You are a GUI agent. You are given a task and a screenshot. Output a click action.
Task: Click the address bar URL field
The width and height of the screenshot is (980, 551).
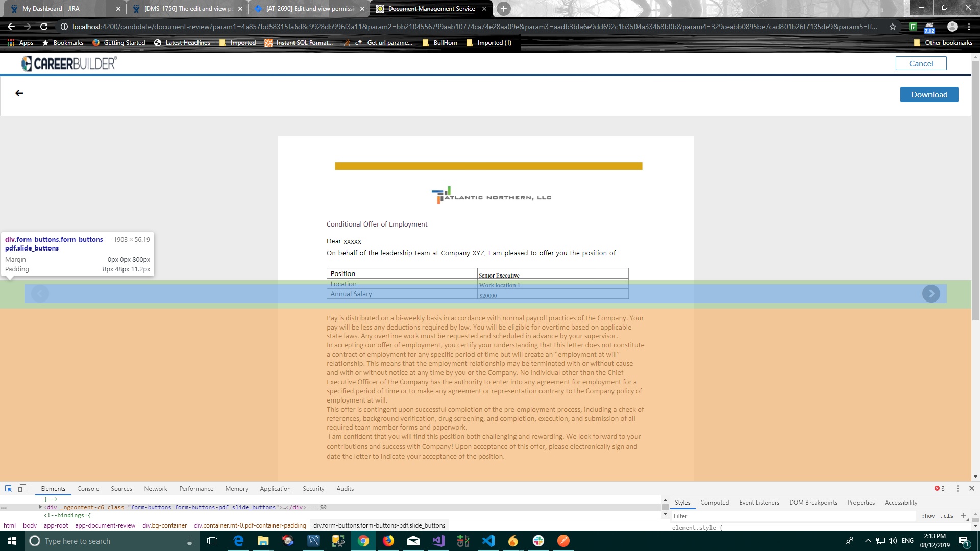click(475, 27)
